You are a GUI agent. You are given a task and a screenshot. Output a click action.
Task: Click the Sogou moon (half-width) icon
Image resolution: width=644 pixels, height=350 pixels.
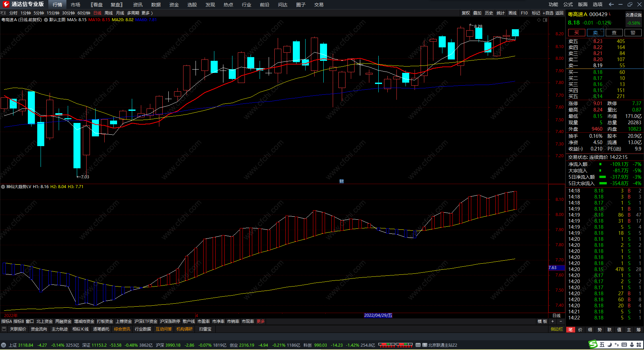[609, 345]
